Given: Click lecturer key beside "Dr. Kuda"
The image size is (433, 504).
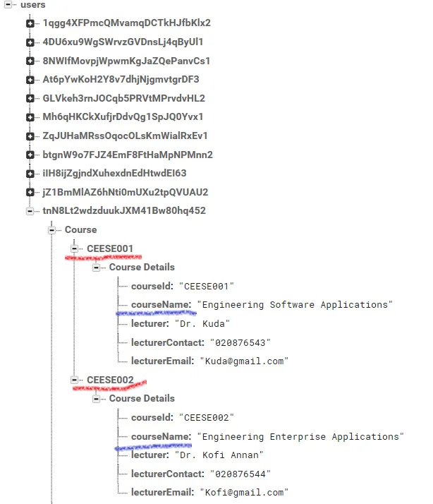Looking at the screenshot, I should tap(150, 323).
